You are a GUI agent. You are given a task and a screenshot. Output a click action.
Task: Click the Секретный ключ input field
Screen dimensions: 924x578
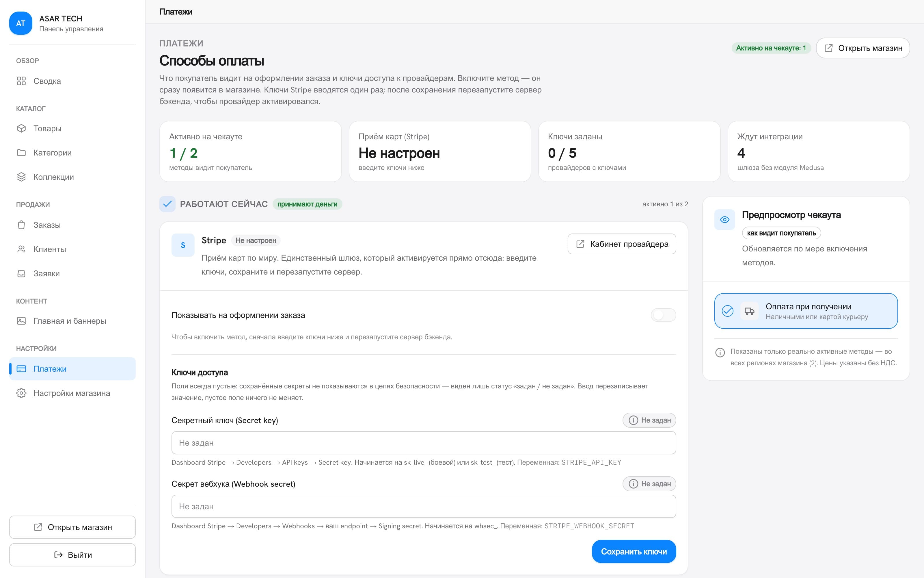(x=423, y=443)
